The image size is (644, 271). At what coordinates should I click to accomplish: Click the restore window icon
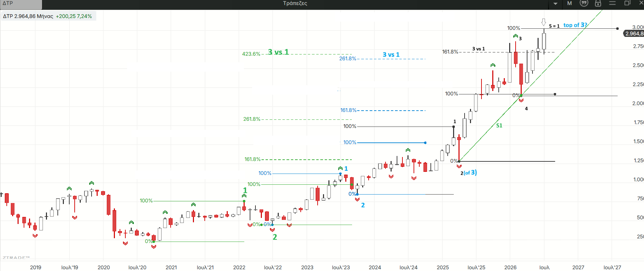pos(627,3)
